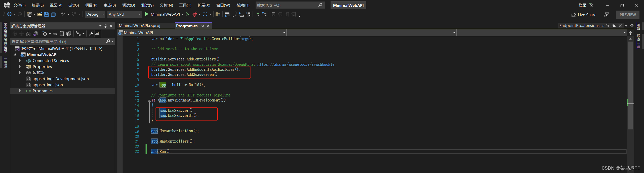The height and width of the screenshot is (173, 644).
Task: Click the Find in Files icon
Action: [x=218, y=14]
